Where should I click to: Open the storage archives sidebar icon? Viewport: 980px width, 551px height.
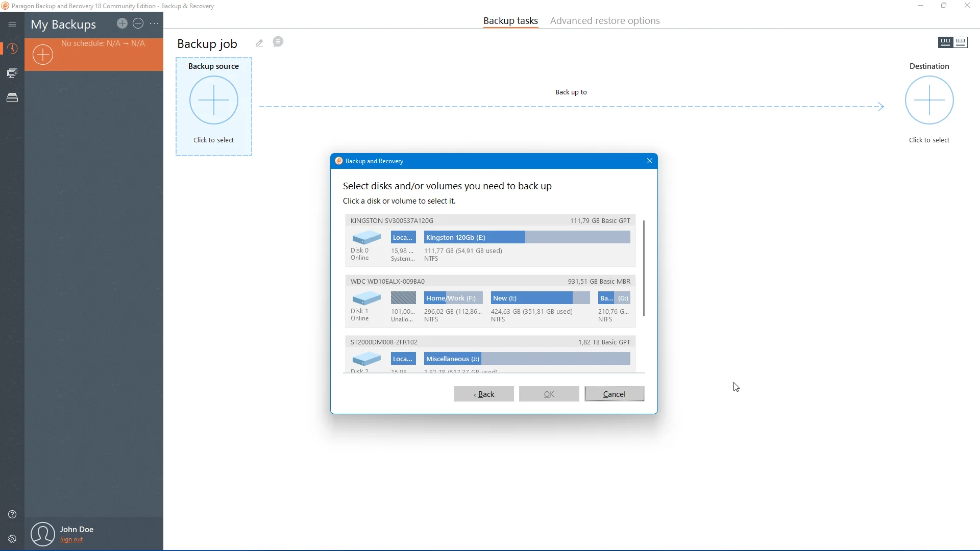[12, 97]
